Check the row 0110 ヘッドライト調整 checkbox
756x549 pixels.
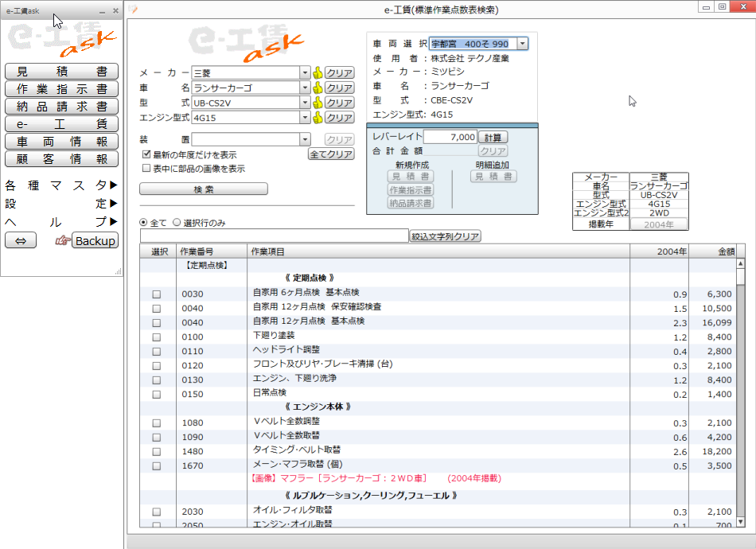point(156,352)
